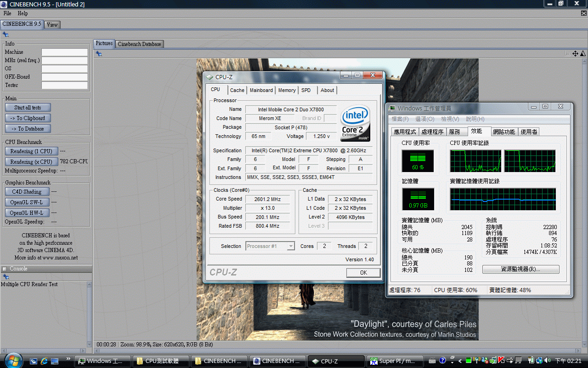Click the fullscreen icon beside the menu bar
The width and height of the screenshot is (588, 368).
coord(583,13)
